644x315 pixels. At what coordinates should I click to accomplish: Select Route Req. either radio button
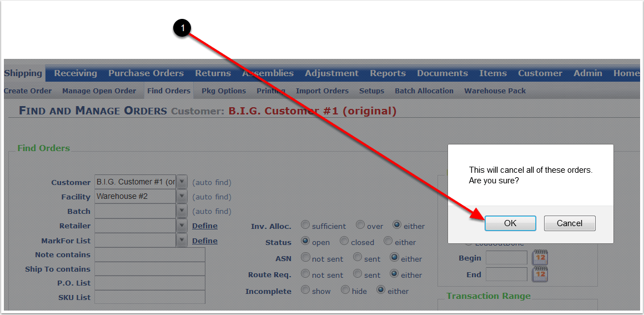(x=394, y=273)
